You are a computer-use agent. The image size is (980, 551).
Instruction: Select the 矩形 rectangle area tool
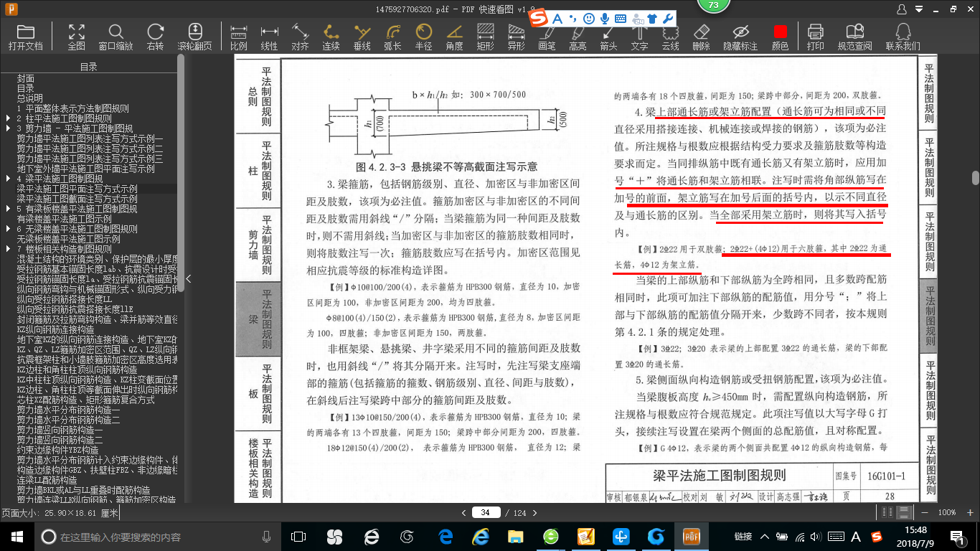coord(485,37)
